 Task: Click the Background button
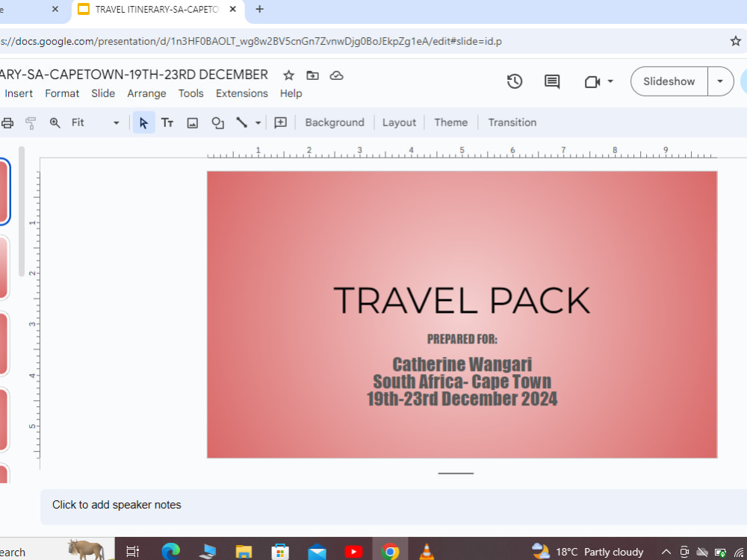(x=335, y=123)
